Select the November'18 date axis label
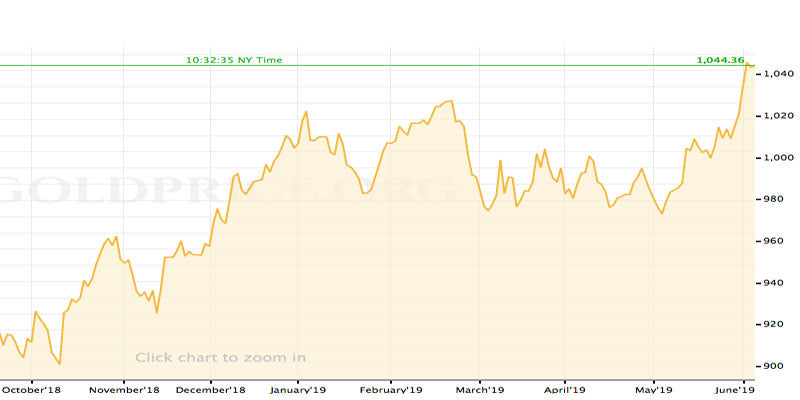 click(126, 390)
